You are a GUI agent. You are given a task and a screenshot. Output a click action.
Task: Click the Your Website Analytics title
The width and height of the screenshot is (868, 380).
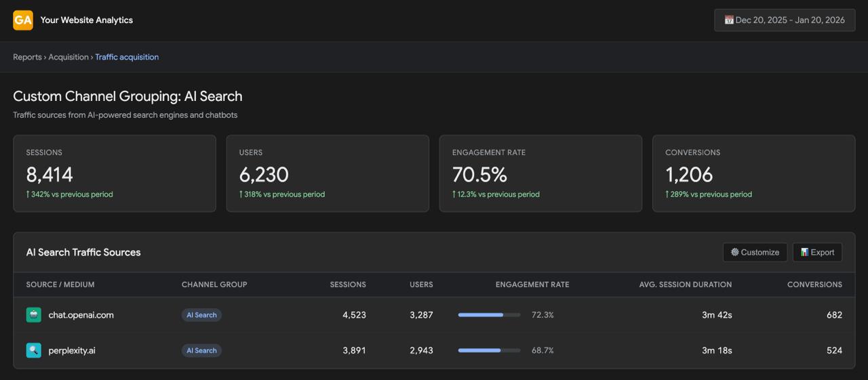point(87,20)
